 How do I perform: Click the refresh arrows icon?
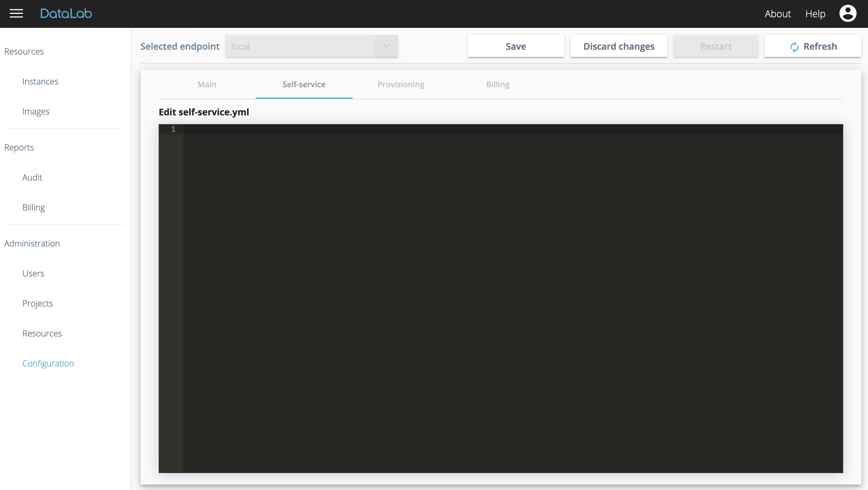(794, 47)
